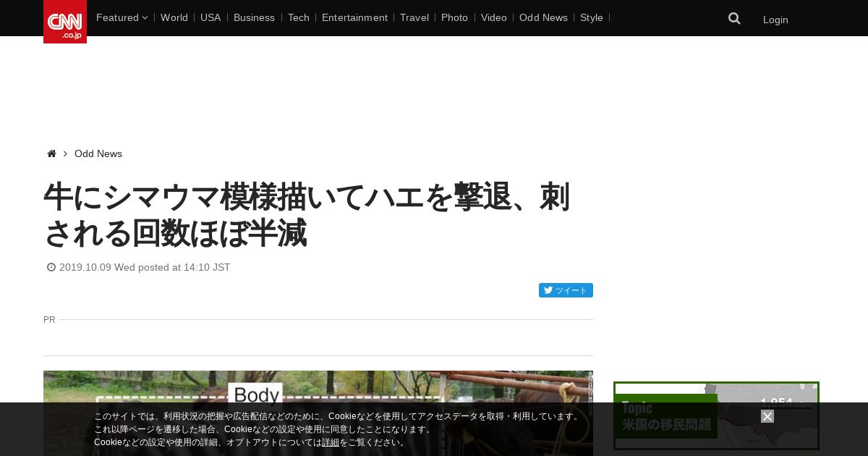The width and height of the screenshot is (868, 456).
Task: Click the Twitter ツイート button
Action: tap(566, 290)
